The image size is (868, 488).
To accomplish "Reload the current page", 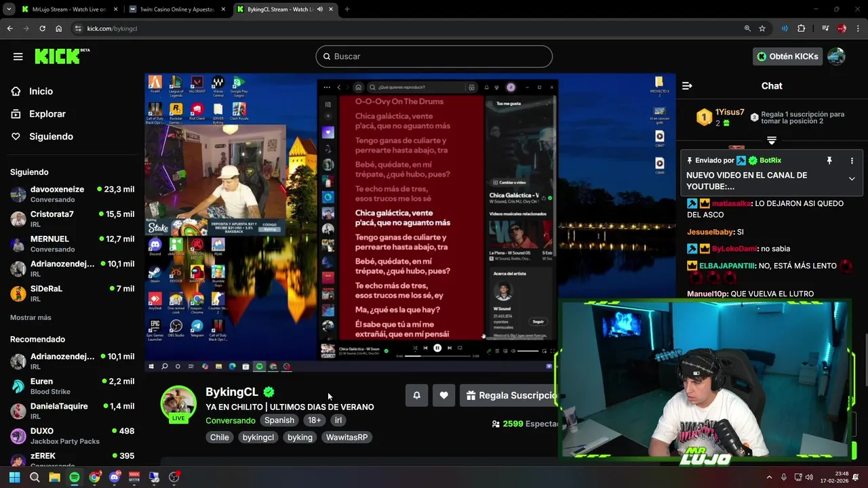I will tap(42, 28).
